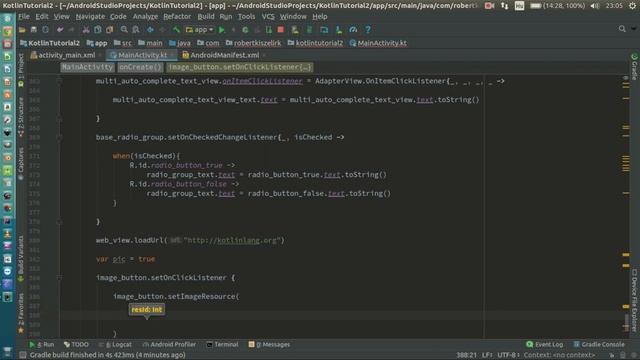Open the Refactor menu
640x360 pixels.
pos(177,17)
